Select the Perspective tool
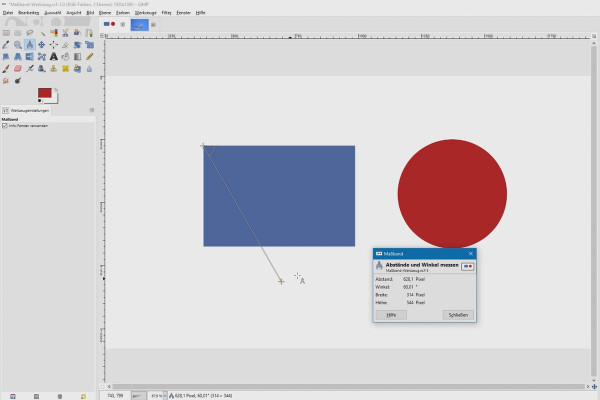The image size is (600, 400). (18, 57)
